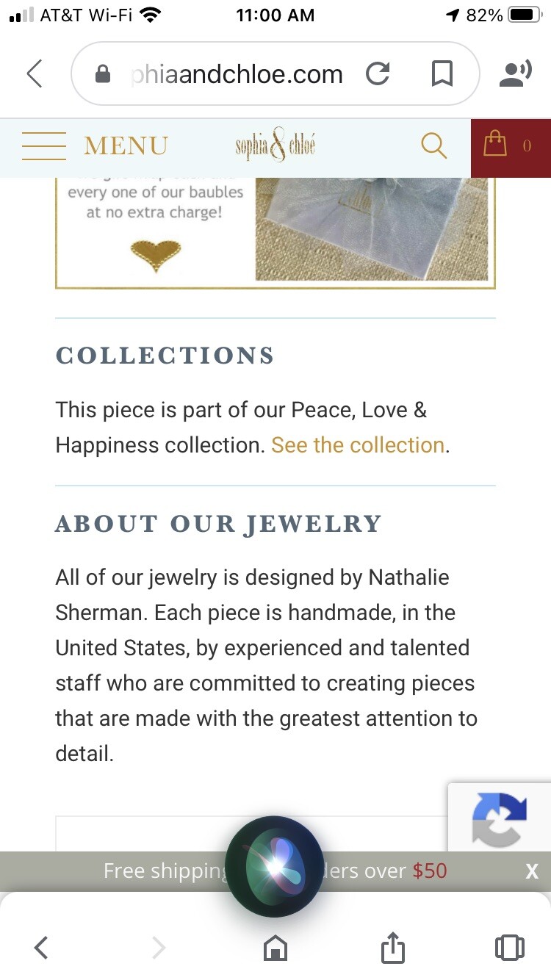Tap the lock icon in address bar
The image size is (551, 980).
[x=103, y=73]
